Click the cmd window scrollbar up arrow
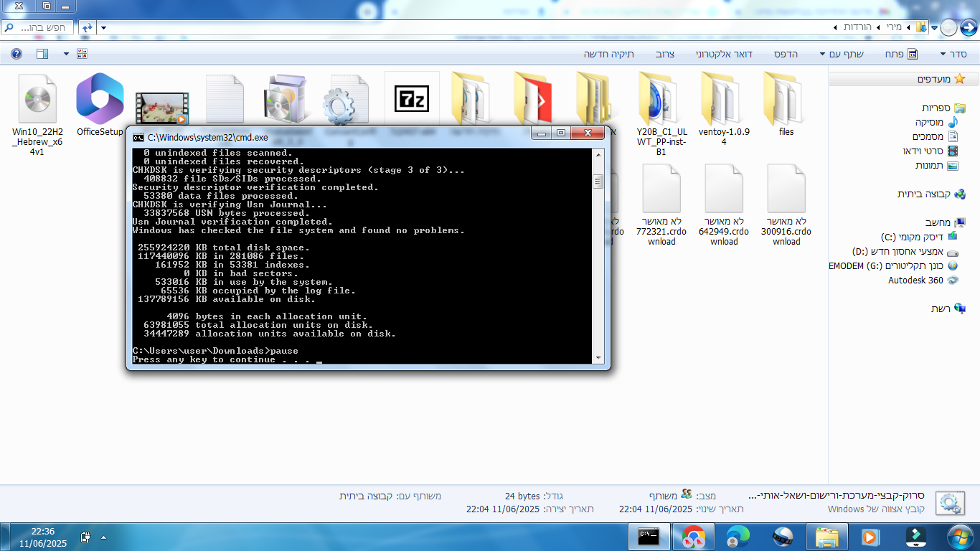 point(598,154)
